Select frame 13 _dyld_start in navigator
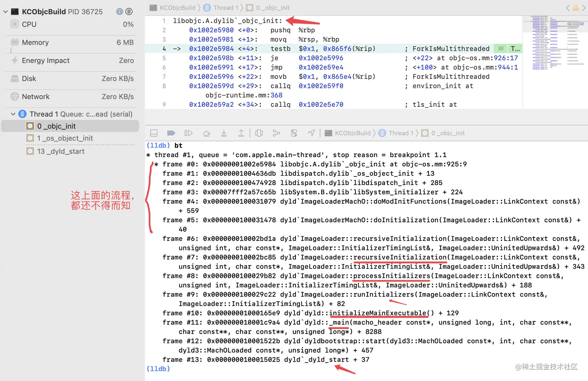 [x=70, y=151]
